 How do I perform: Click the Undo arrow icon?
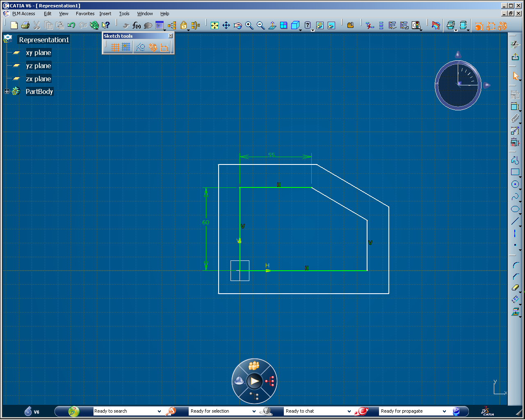[x=71, y=25]
